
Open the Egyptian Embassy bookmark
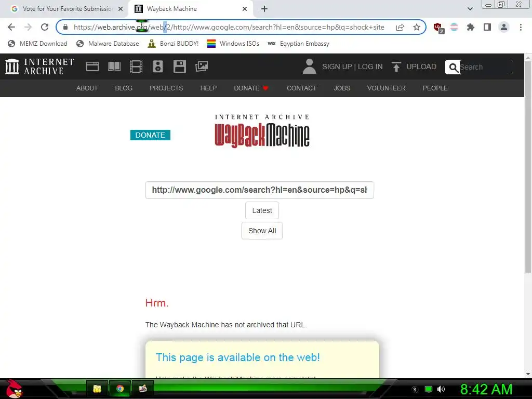298,44
